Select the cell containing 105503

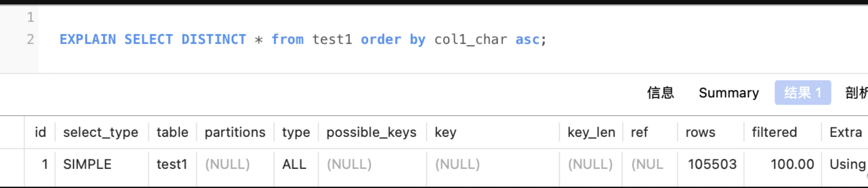(x=712, y=164)
